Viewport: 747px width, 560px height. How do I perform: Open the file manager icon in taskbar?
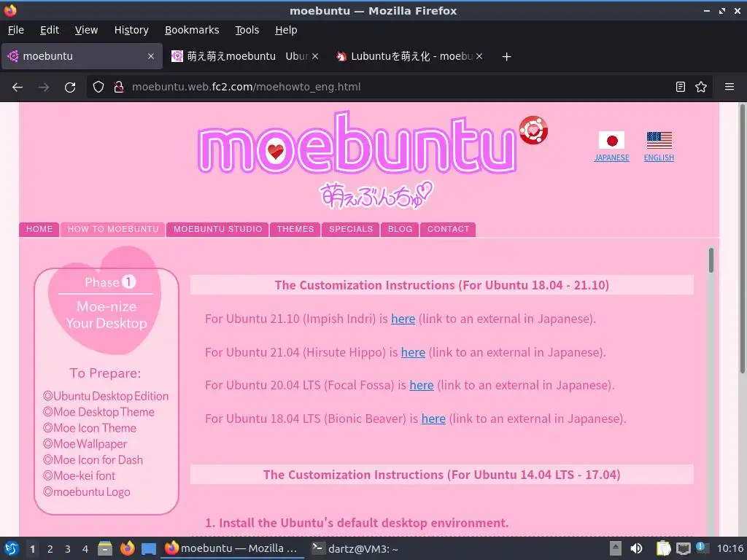click(x=105, y=548)
